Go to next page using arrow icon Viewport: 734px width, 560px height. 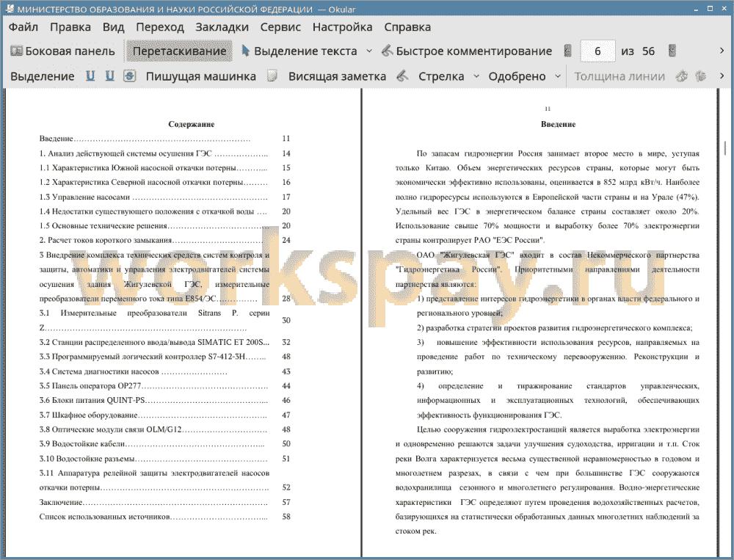click(672, 51)
